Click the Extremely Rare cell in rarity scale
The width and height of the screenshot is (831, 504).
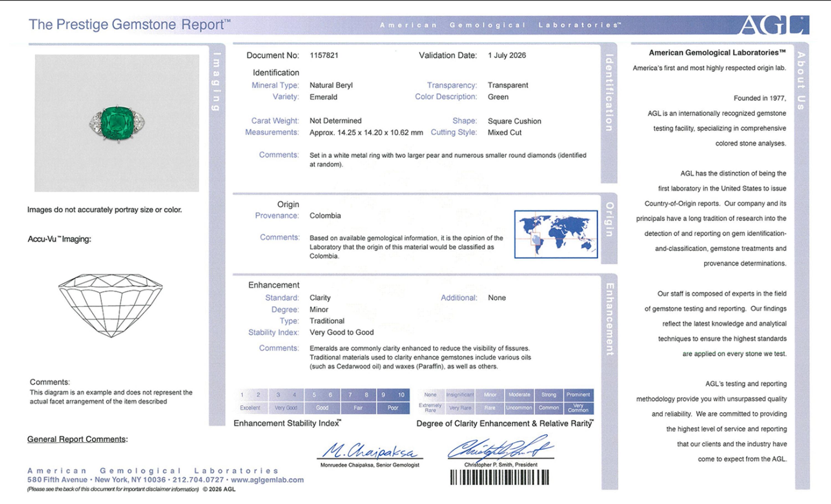[x=430, y=408]
